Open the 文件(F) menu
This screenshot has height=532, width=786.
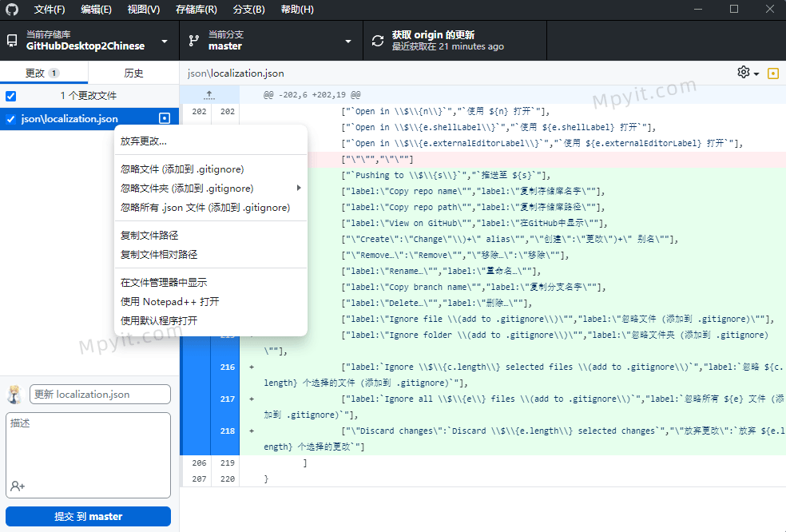point(50,10)
